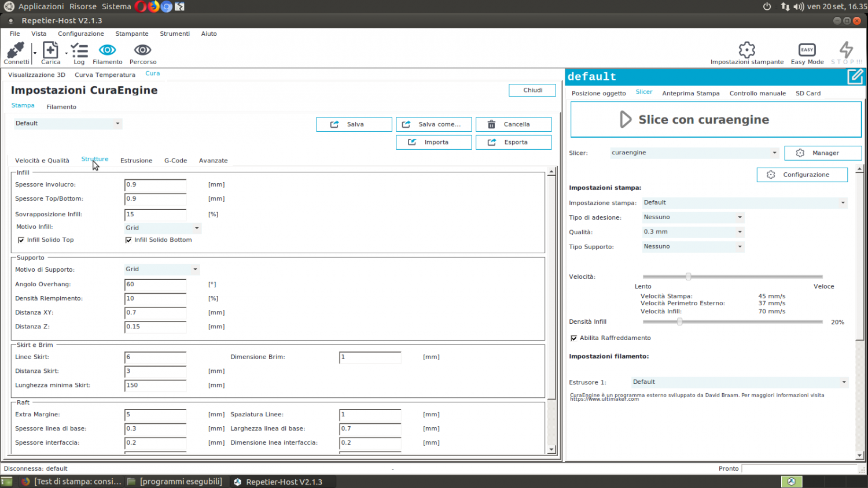Click the Salva button
Screen dimensions: 868x488
point(354,124)
